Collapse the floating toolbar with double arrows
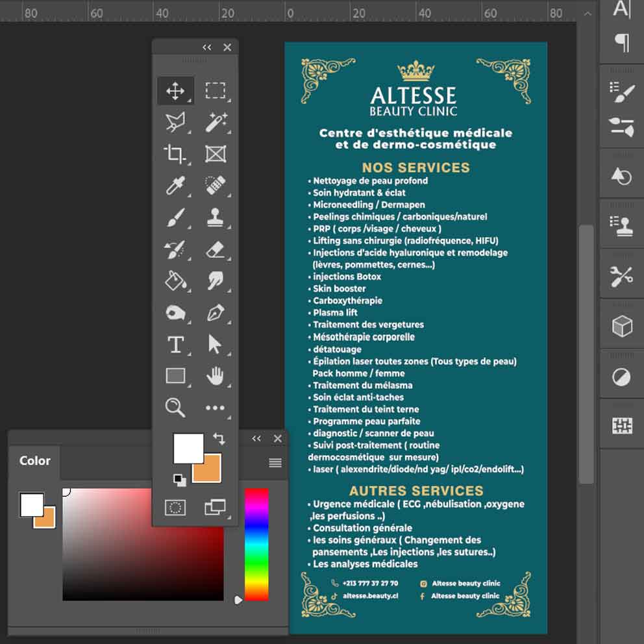The width and height of the screenshot is (644, 644). (x=206, y=47)
